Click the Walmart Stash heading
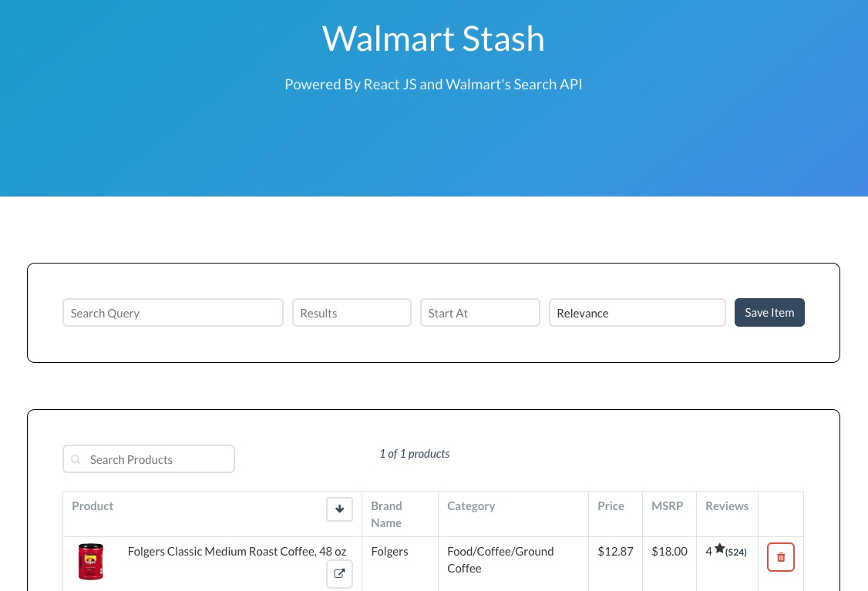868x591 pixels. (433, 39)
